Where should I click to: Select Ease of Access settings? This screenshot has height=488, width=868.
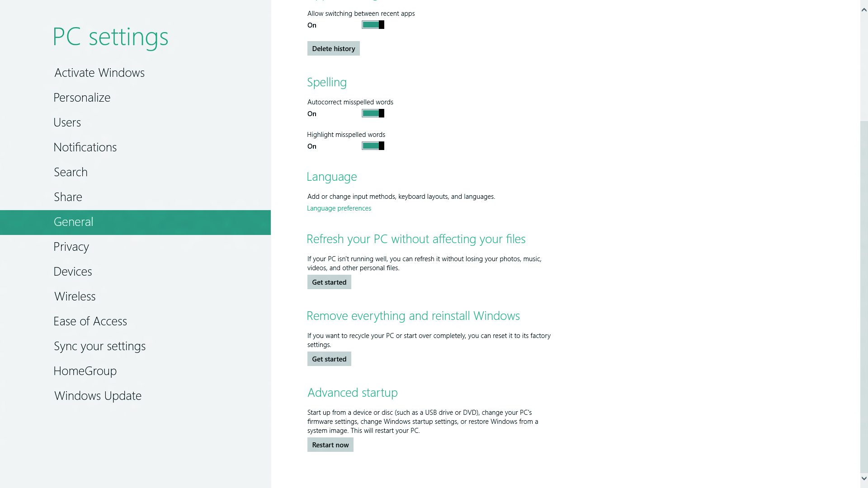[x=90, y=321]
